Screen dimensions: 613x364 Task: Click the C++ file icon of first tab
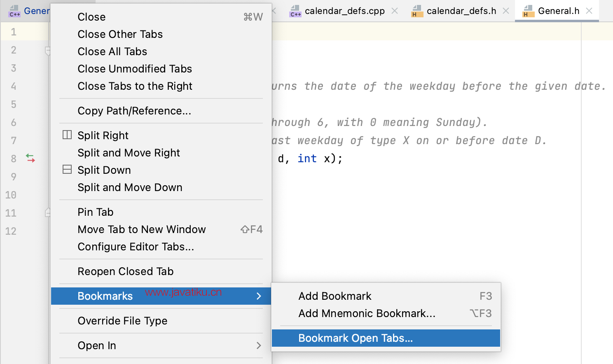tap(14, 11)
